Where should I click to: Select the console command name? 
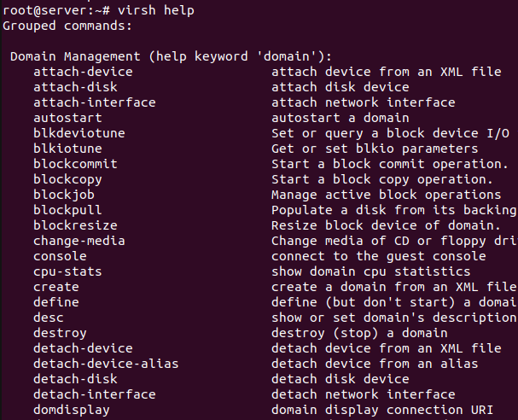coord(60,256)
